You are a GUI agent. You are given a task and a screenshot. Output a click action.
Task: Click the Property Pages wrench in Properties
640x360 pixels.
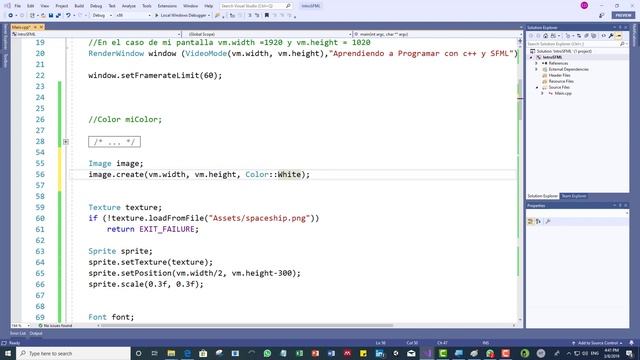pyautogui.click(x=548, y=221)
